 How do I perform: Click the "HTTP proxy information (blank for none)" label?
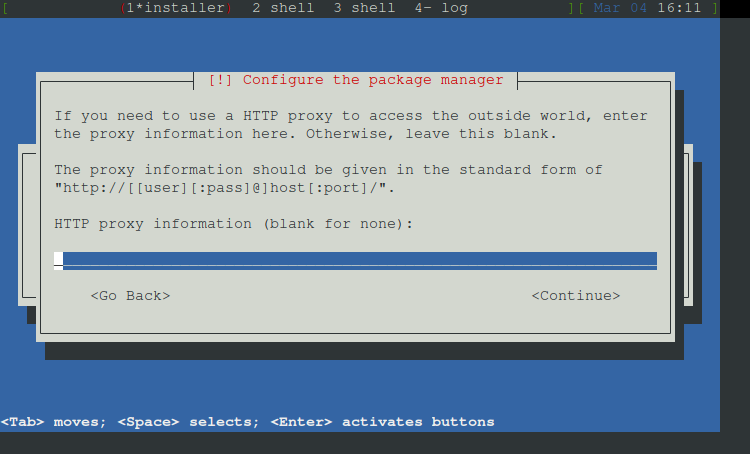click(233, 224)
